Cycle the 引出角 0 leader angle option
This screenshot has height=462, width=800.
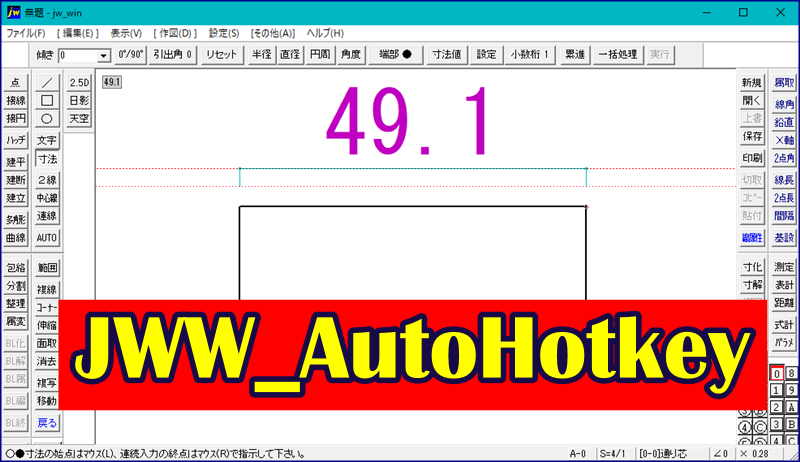point(173,55)
